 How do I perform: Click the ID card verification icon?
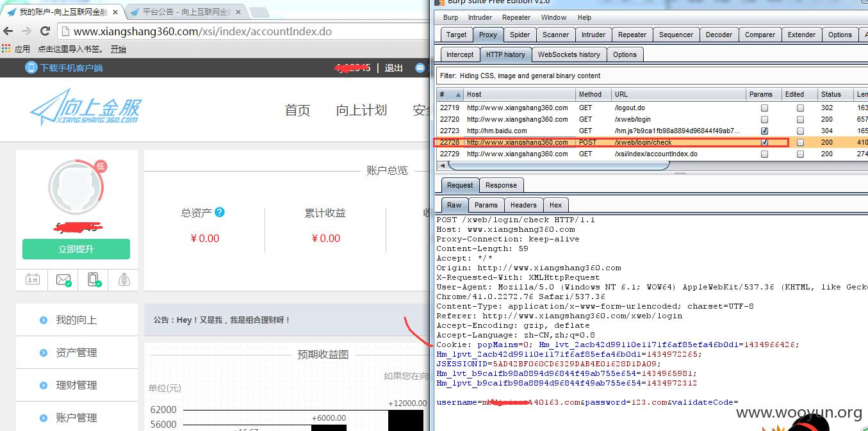(32, 279)
